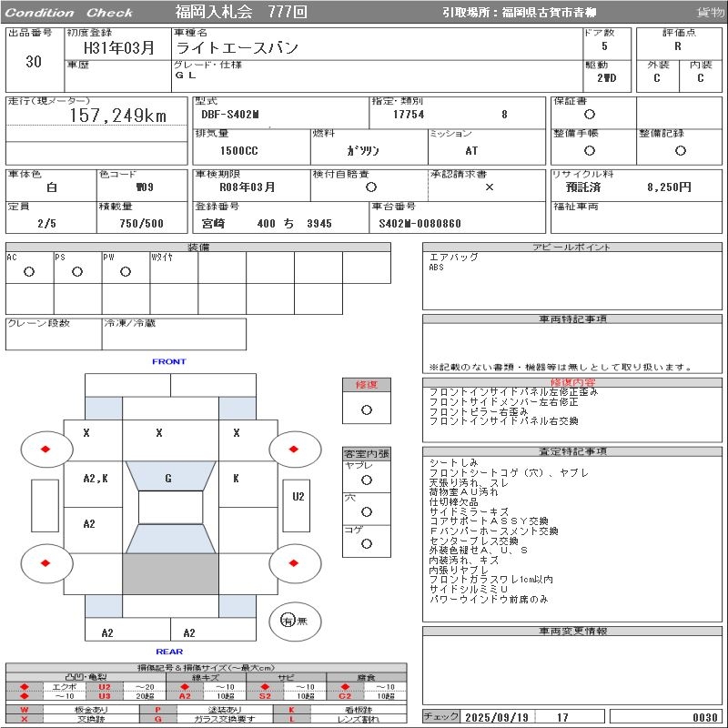Click the drive type 2WD
This screenshot has height=728, width=728.
click(x=607, y=78)
